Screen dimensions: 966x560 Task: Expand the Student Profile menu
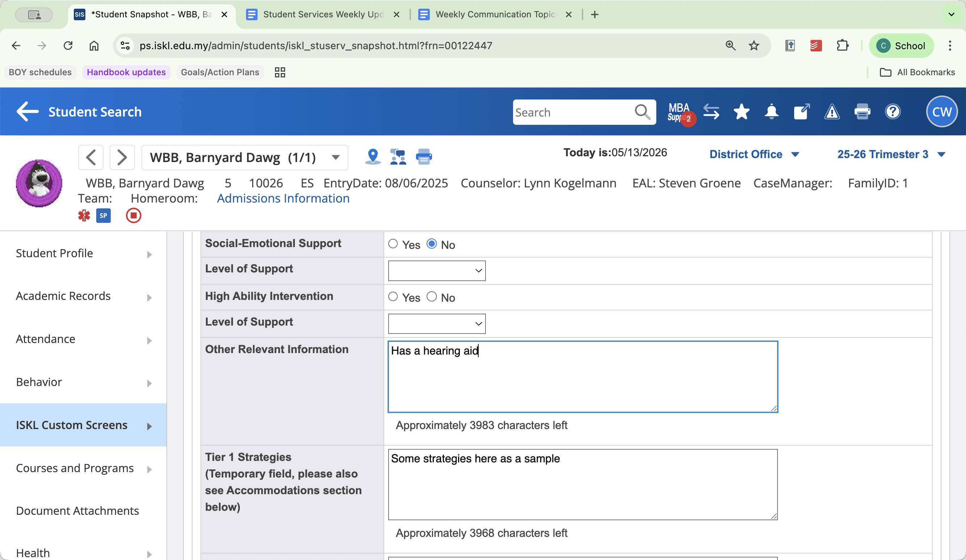point(83,253)
